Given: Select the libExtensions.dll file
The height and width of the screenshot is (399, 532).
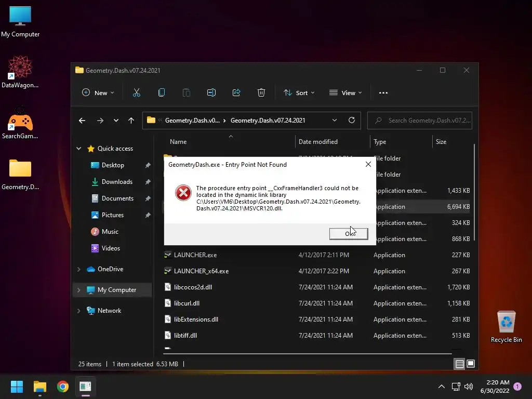Looking at the screenshot, I should click(196, 320).
